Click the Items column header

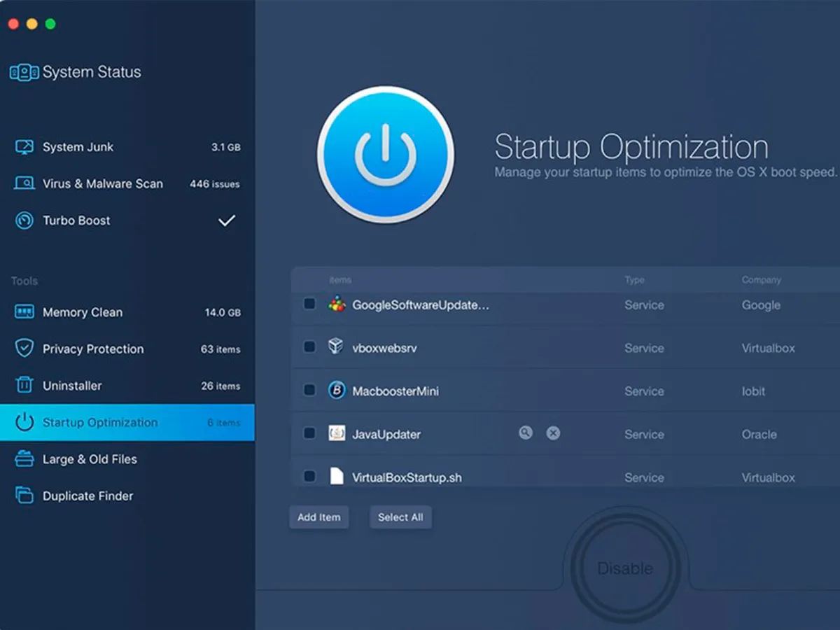click(x=340, y=280)
